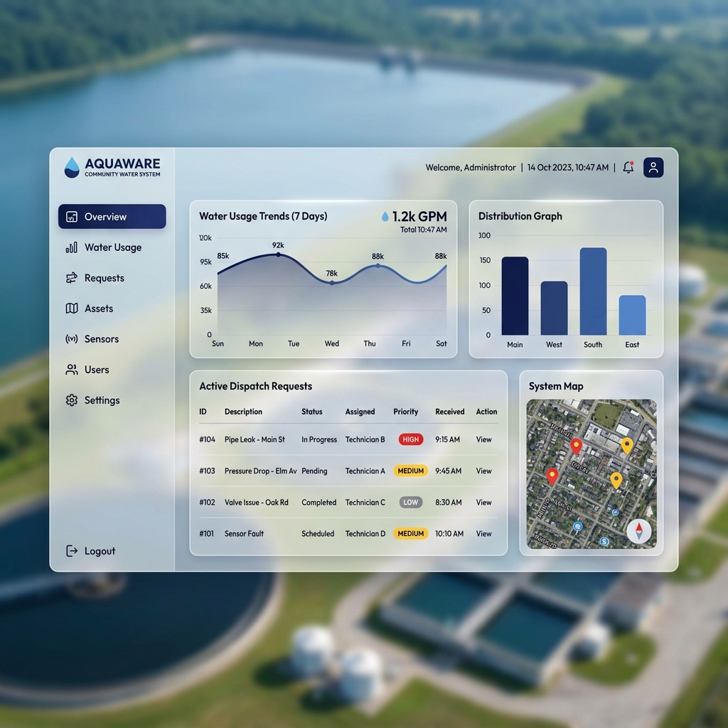728x728 pixels.
Task: Click 'Valve Issue - Oak Rd' description
Action: [x=256, y=503]
